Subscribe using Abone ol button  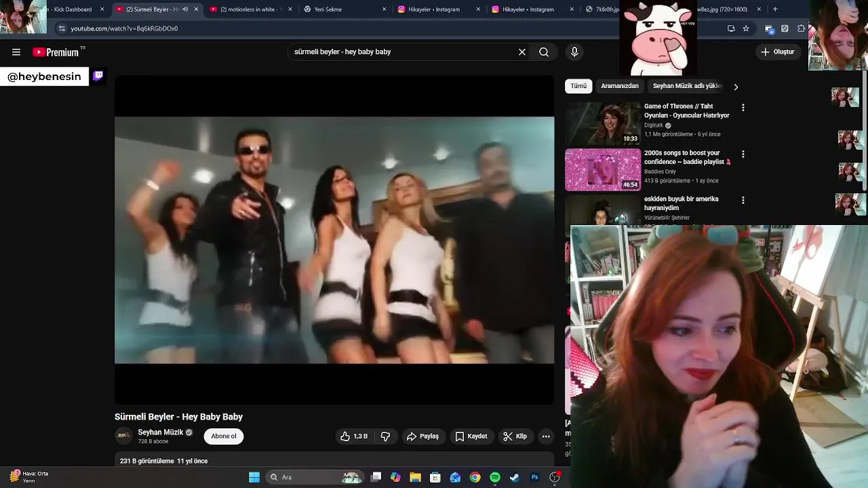224,436
